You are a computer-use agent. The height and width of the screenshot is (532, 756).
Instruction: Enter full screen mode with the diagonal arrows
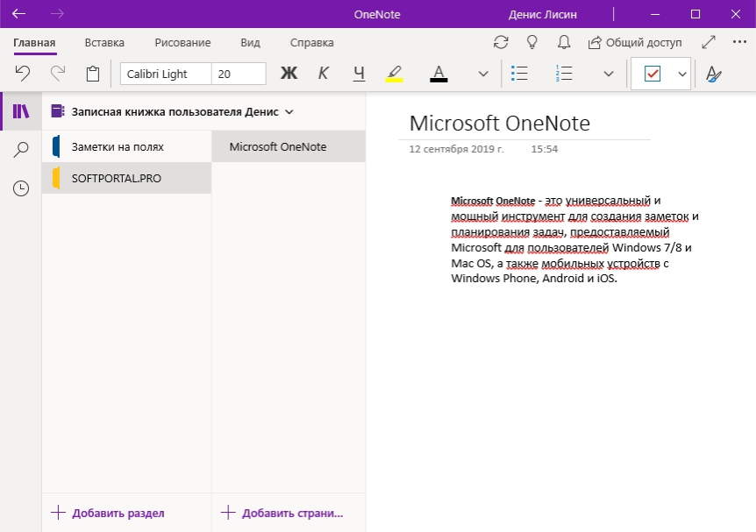tap(710, 42)
